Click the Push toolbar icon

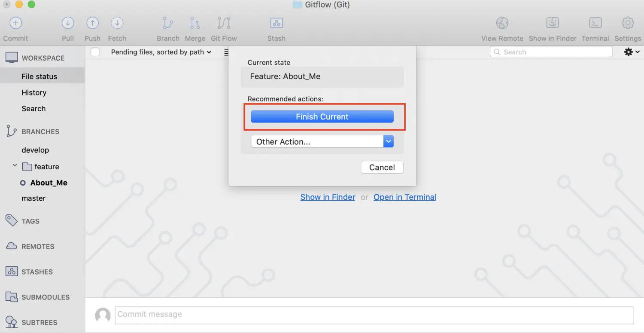point(92,23)
